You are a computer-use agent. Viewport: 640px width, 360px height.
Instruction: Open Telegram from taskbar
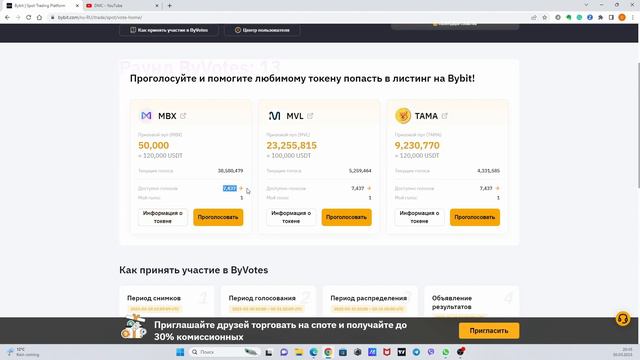[416, 352]
